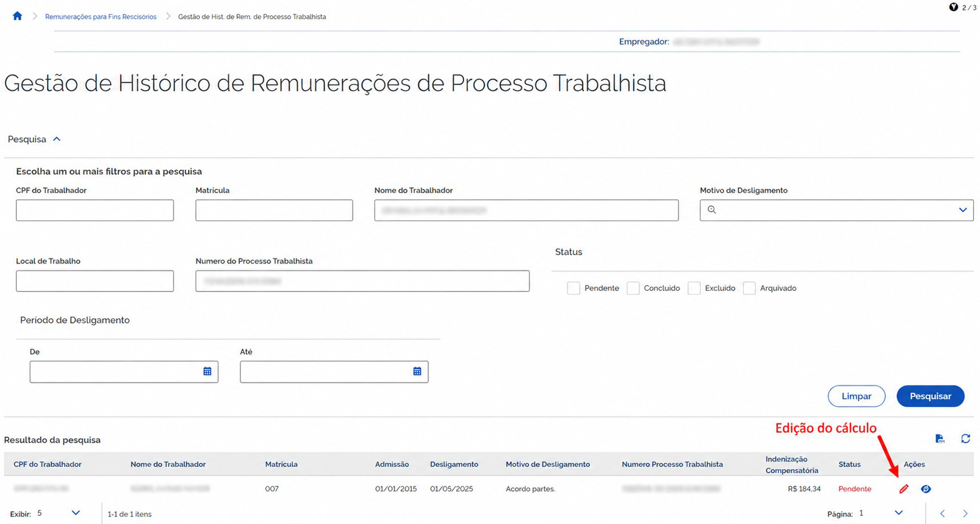
Task: Refresh the search results list
Action: [x=966, y=439]
